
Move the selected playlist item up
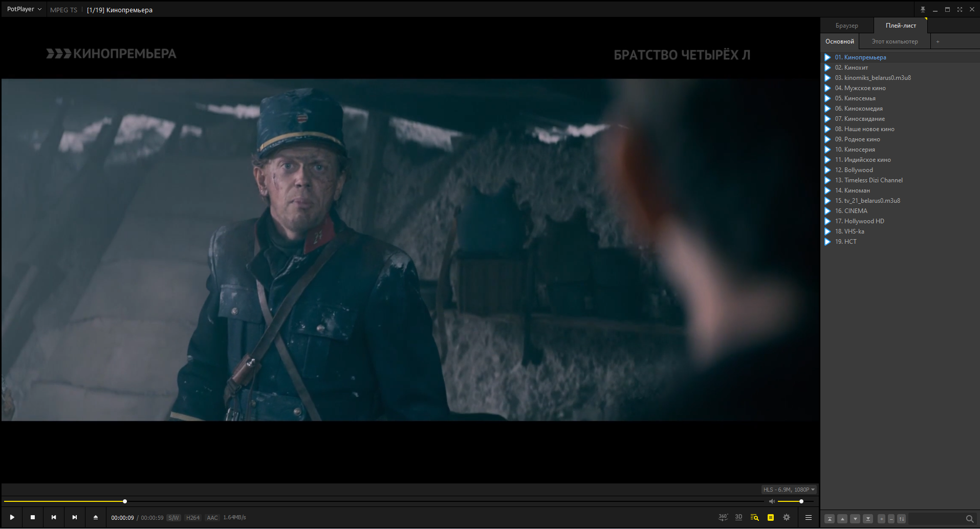coord(842,519)
